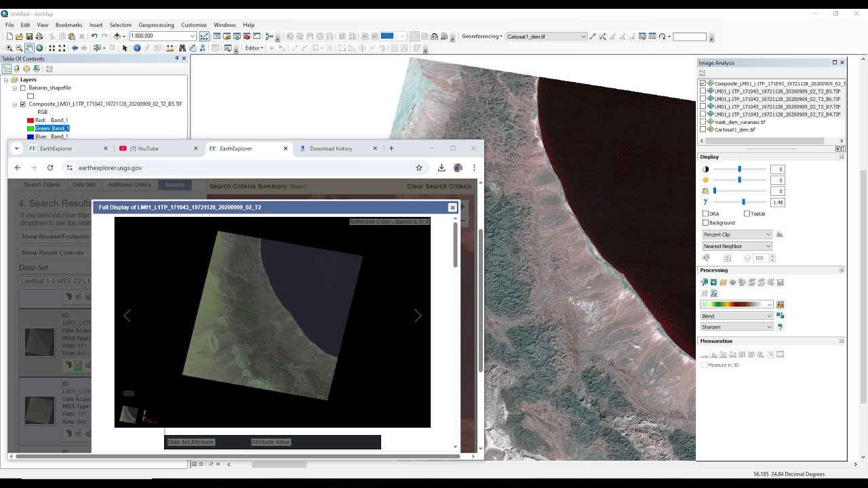
Task: Click the Clear Search Criteria link
Action: (x=439, y=186)
